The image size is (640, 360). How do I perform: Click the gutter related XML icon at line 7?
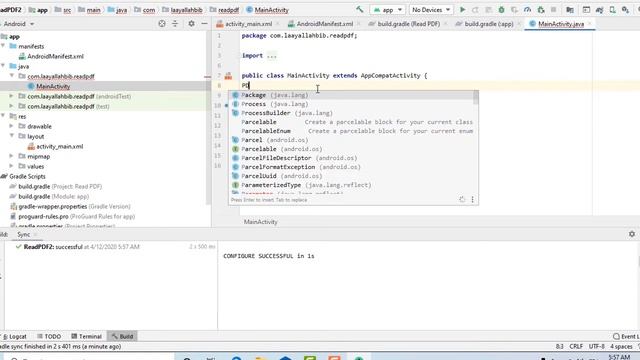click(228, 76)
